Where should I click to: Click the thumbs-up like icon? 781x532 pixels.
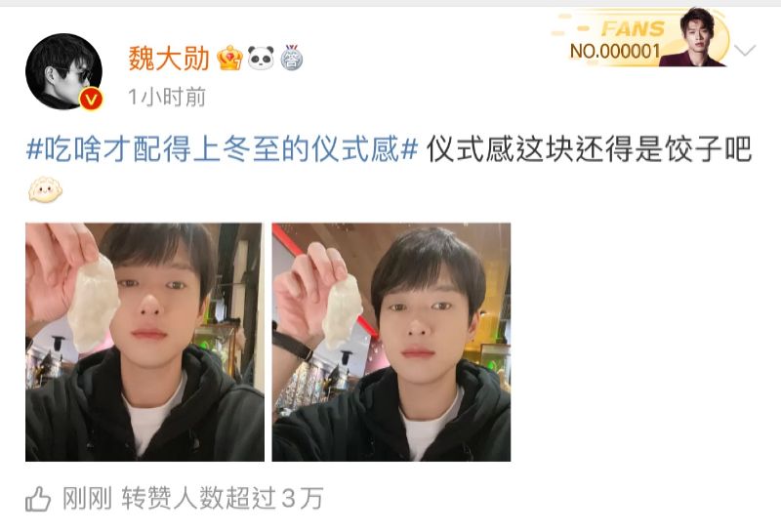[38, 498]
